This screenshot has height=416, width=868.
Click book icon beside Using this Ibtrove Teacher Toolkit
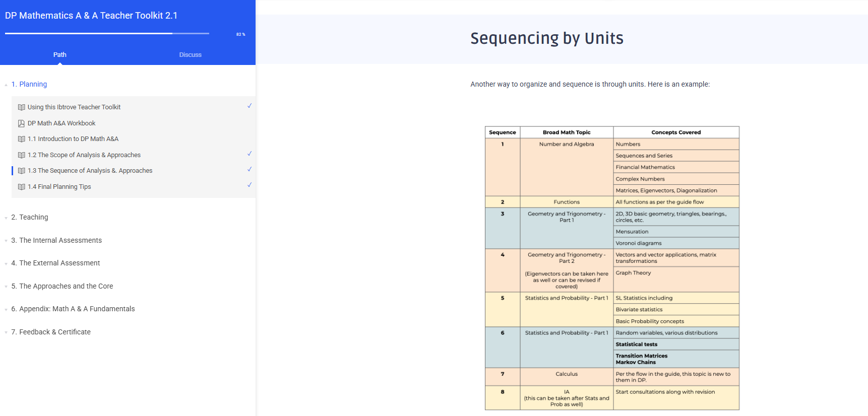click(x=21, y=107)
